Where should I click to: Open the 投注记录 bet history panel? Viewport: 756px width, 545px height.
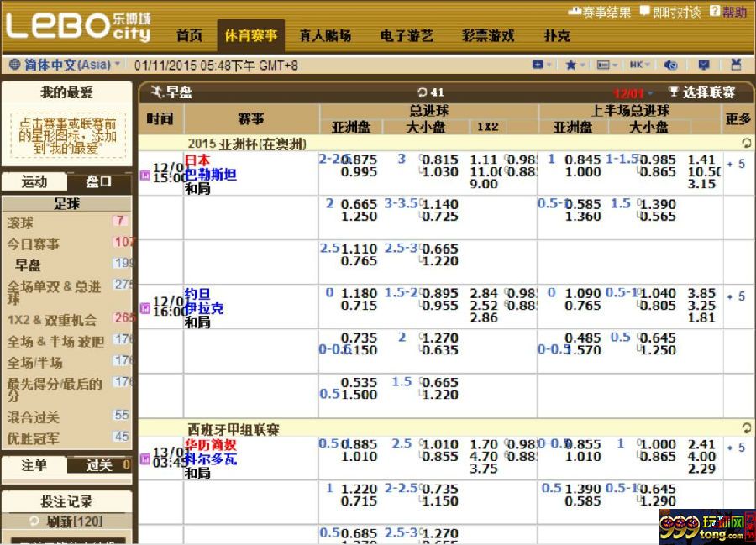pos(67,501)
